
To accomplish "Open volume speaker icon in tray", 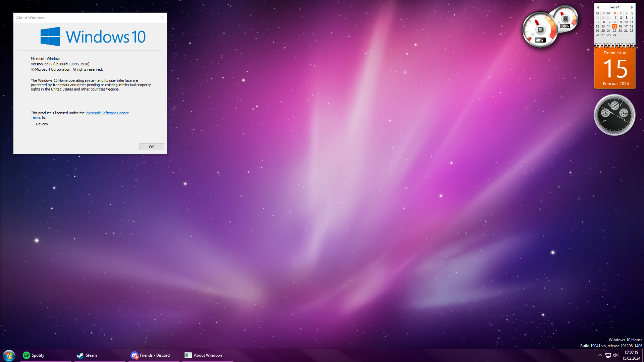I will [615, 355].
